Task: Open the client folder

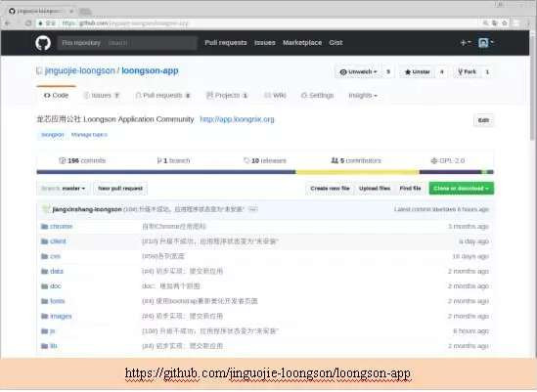Action: (58, 241)
